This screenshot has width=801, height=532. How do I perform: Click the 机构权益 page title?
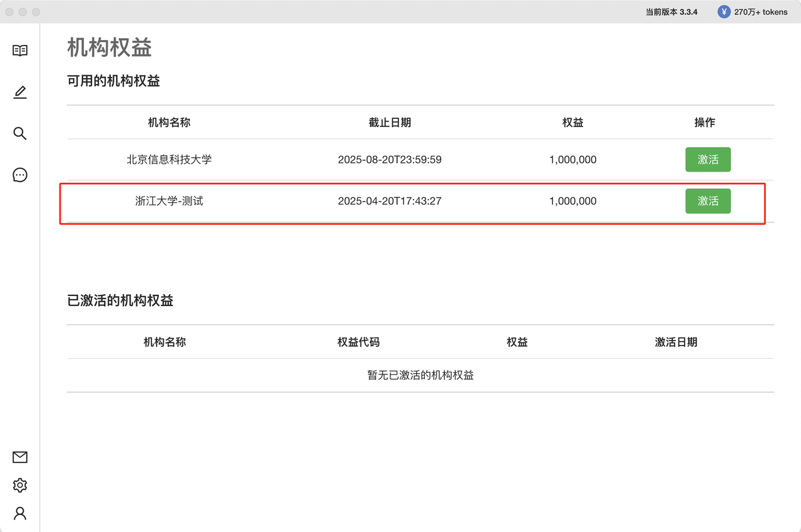coord(110,48)
